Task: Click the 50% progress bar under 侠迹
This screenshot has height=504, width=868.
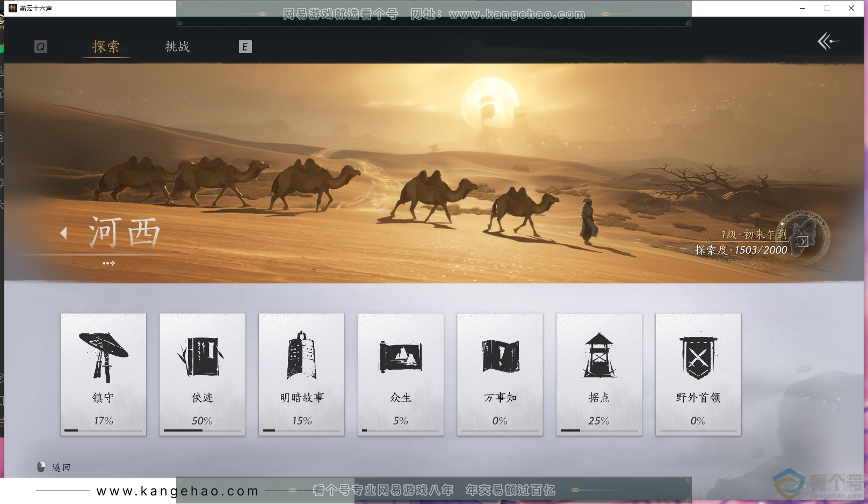Action: coord(202,430)
